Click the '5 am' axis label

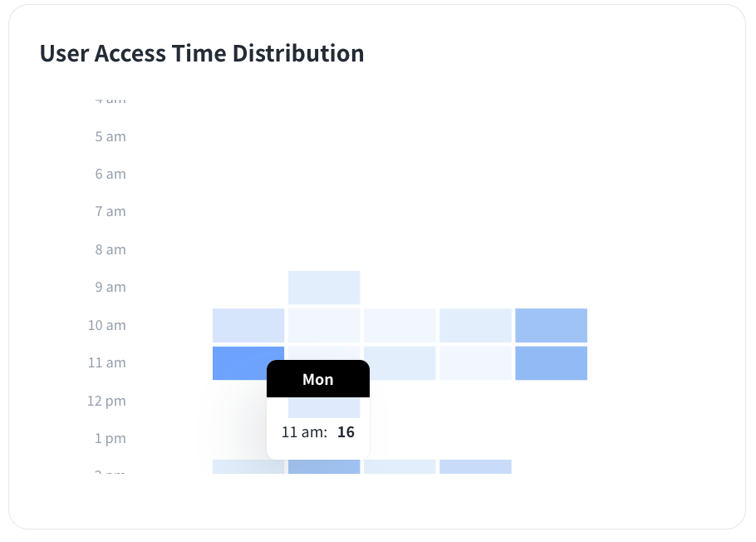pyautogui.click(x=110, y=136)
